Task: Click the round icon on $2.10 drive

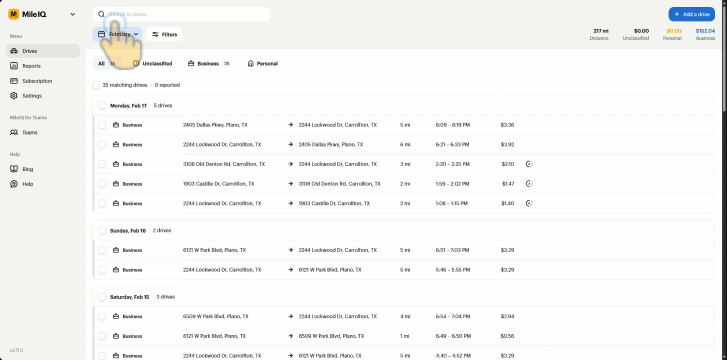Action: 529,164
